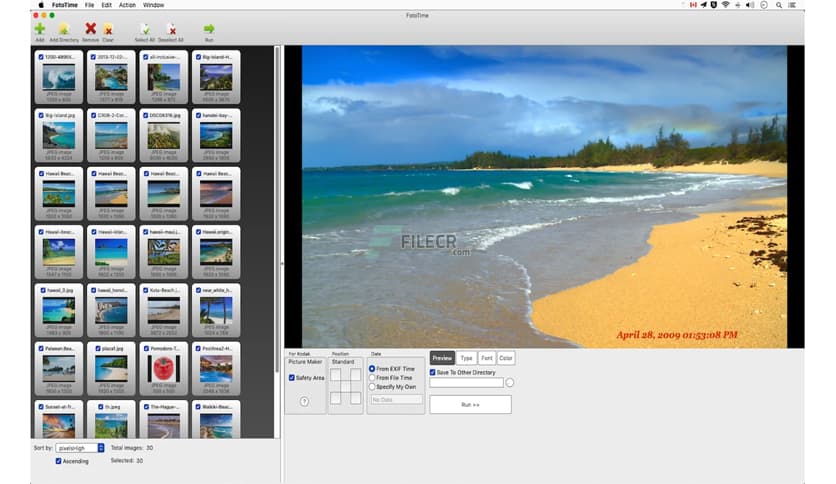Select the bottom-right date position box
Viewport: 836px width, 484px height.
pyautogui.click(x=356, y=398)
